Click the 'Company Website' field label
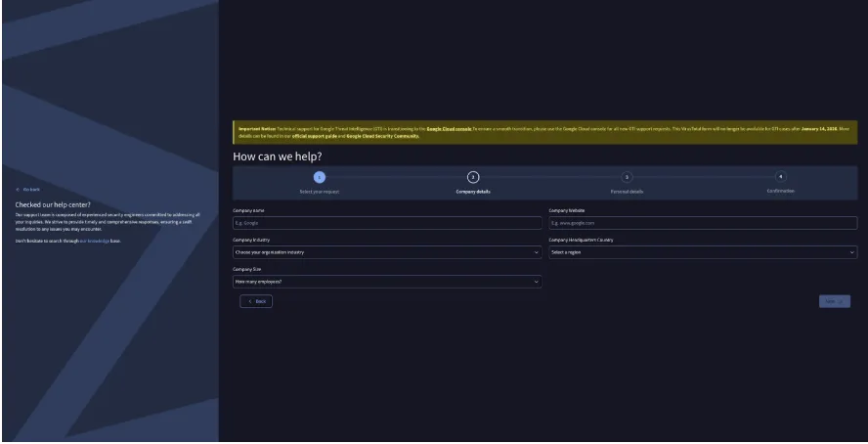The height and width of the screenshot is (444, 868). point(567,211)
